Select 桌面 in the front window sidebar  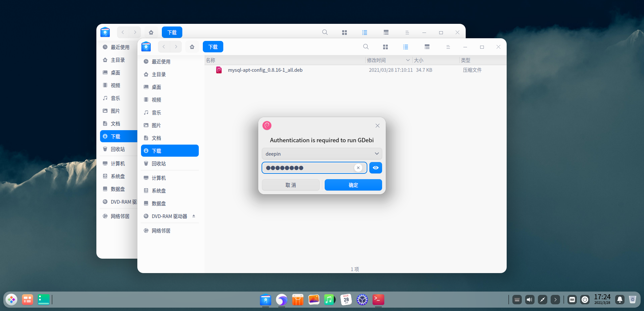[x=170, y=87]
